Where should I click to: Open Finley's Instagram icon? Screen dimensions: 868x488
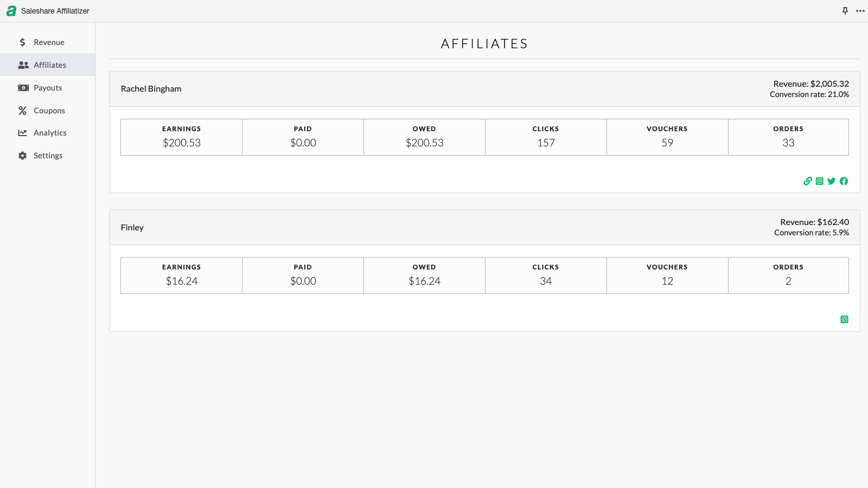pyautogui.click(x=844, y=319)
